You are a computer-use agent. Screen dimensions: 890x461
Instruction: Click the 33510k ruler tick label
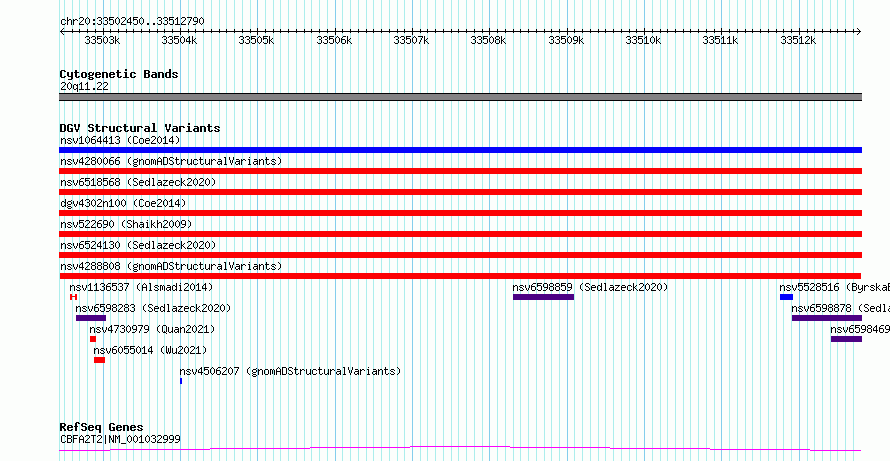coord(644,40)
